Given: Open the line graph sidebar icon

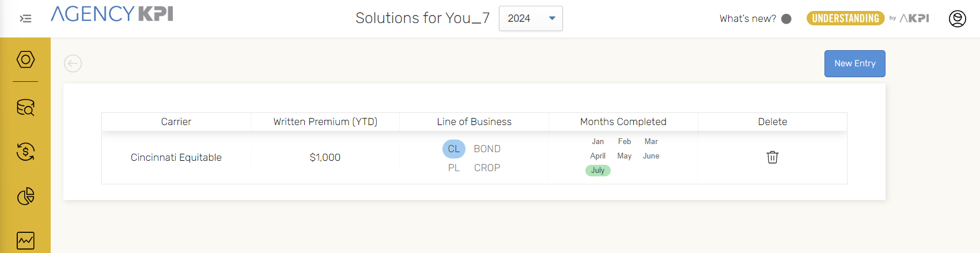Looking at the screenshot, I should (x=25, y=240).
